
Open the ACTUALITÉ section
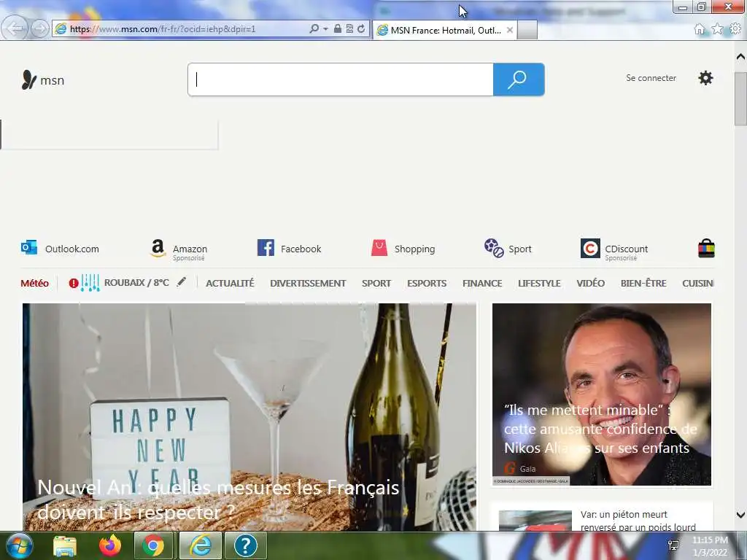coord(230,283)
